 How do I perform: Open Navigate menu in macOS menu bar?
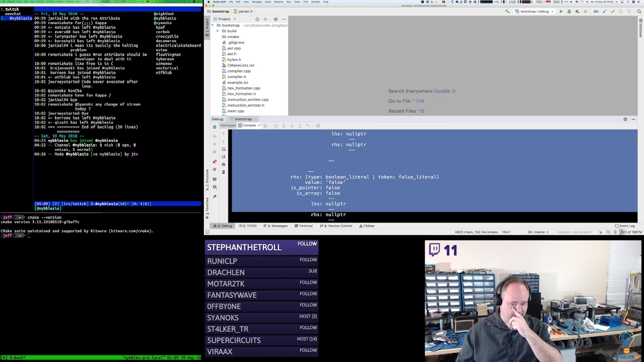pos(257,2)
